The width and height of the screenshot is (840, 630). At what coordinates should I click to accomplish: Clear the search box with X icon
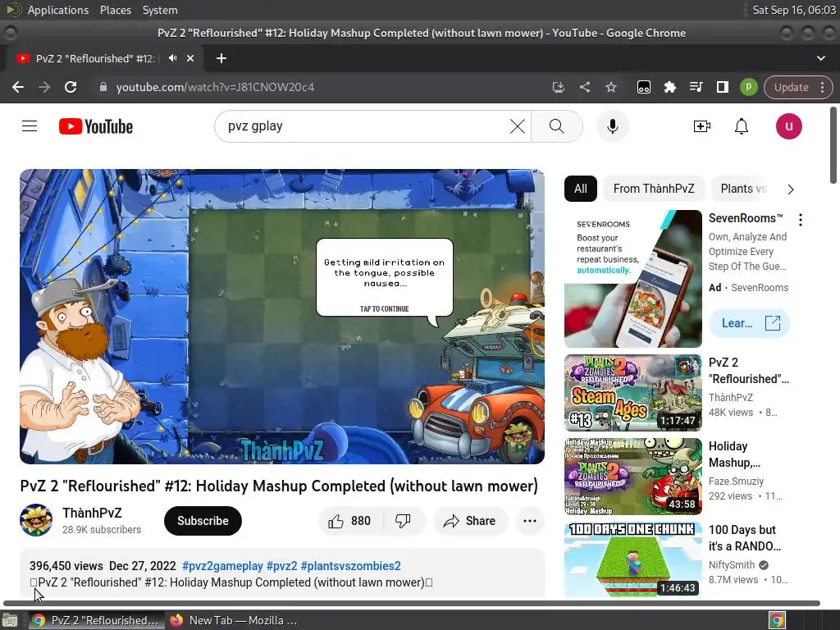pos(517,126)
